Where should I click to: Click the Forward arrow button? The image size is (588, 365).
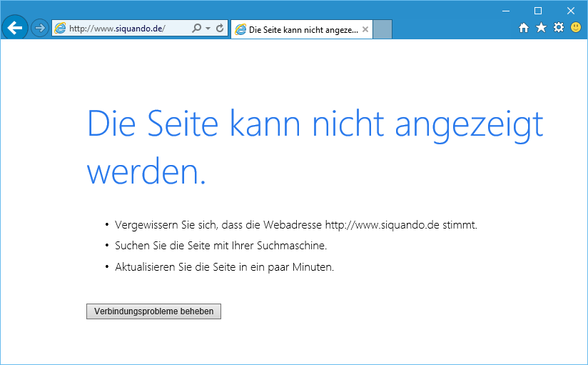(39, 28)
